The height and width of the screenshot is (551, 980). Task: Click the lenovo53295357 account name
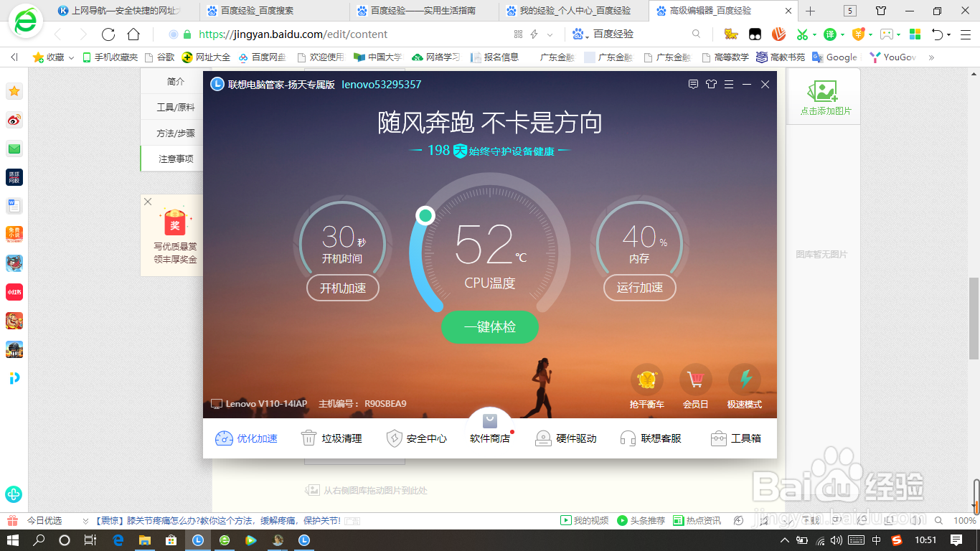381,85
